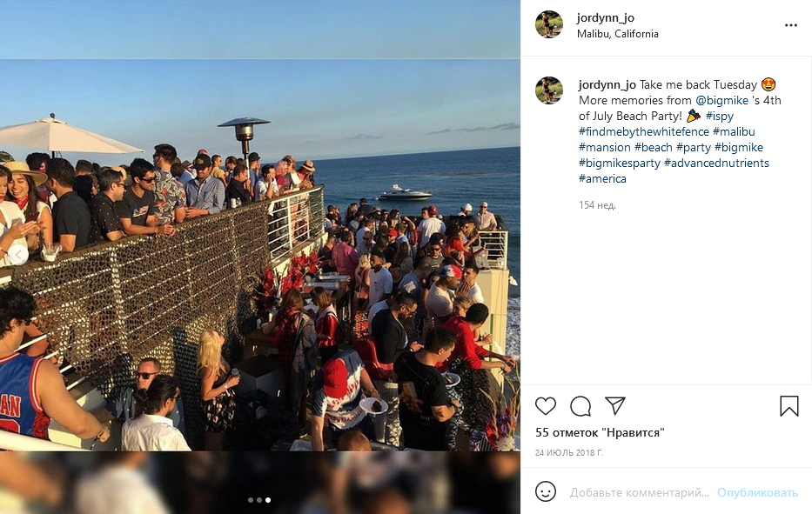The image size is (812, 514).
Task: Focus the add comment input field
Action: click(640, 493)
